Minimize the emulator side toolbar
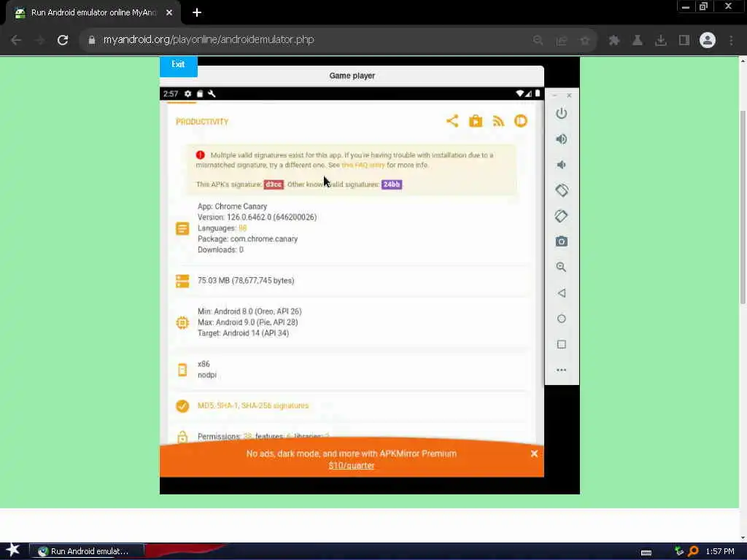 click(554, 96)
